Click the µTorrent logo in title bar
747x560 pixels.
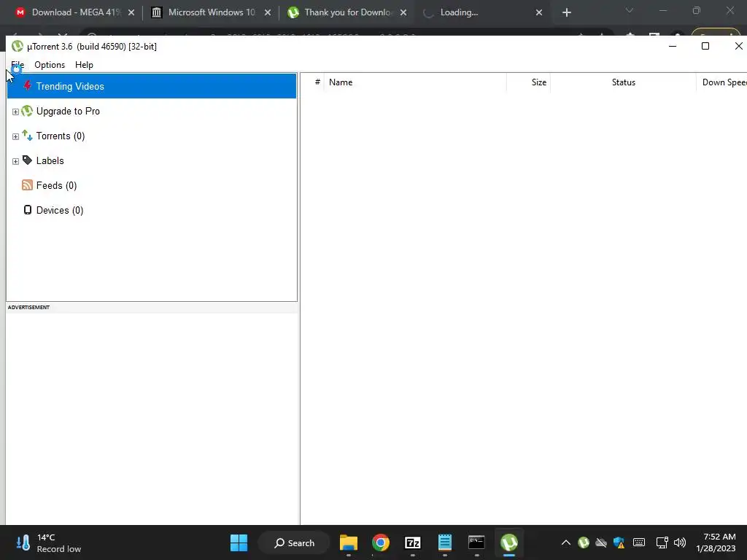pyautogui.click(x=18, y=46)
